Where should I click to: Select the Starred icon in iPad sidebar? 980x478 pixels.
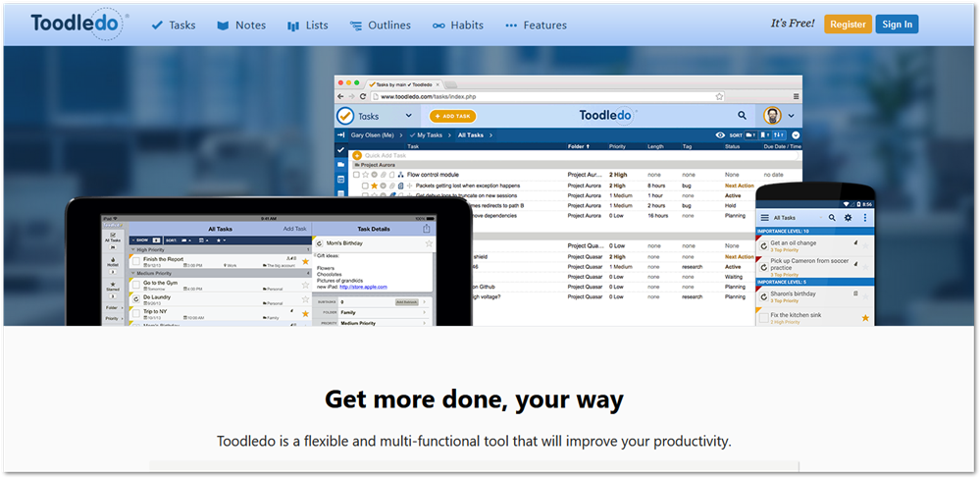pos(113,286)
